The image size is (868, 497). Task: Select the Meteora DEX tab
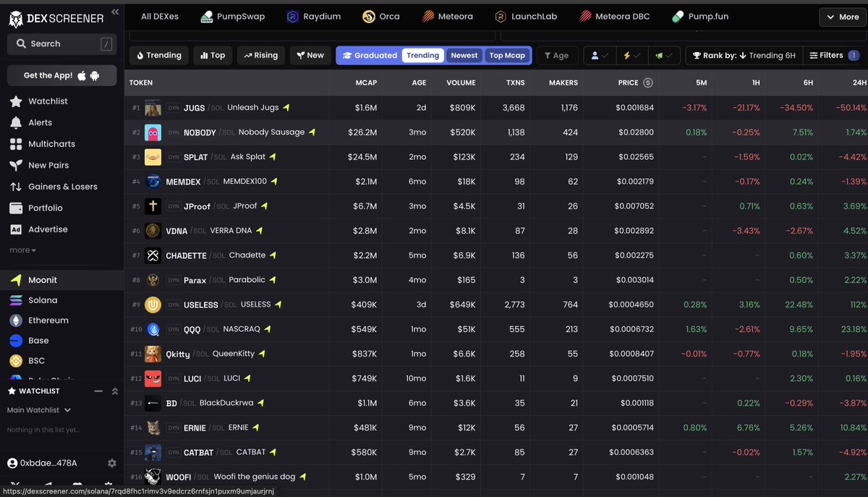coord(448,17)
